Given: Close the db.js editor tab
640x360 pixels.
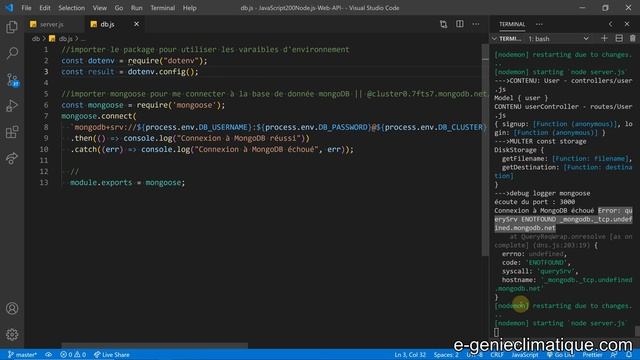Looking at the screenshot, I should click(136, 24).
